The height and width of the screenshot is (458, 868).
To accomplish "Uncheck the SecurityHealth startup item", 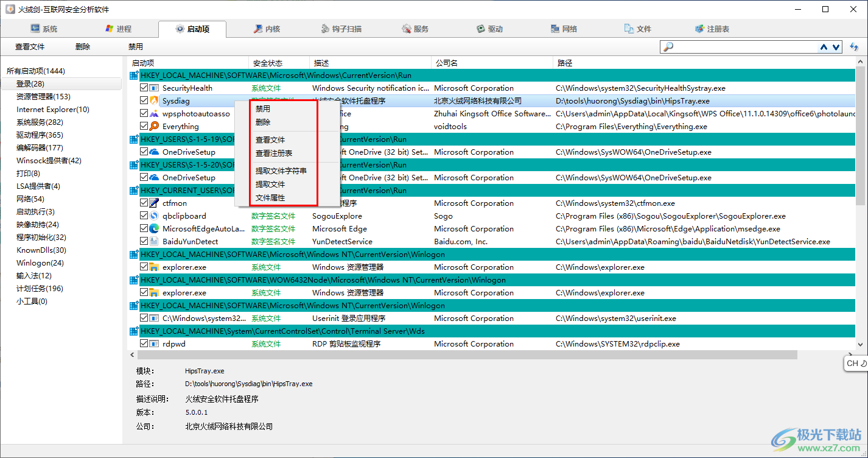I will [x=144, y=88].
